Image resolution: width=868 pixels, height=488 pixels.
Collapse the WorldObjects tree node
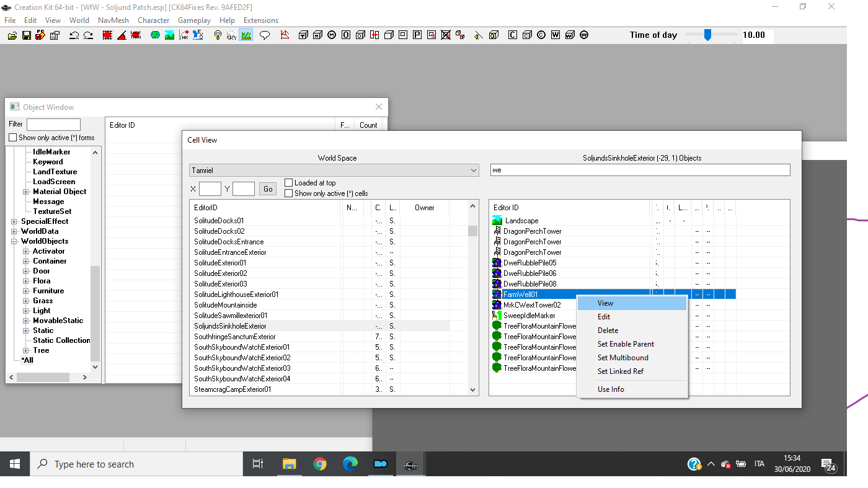(x=14, y=241)
